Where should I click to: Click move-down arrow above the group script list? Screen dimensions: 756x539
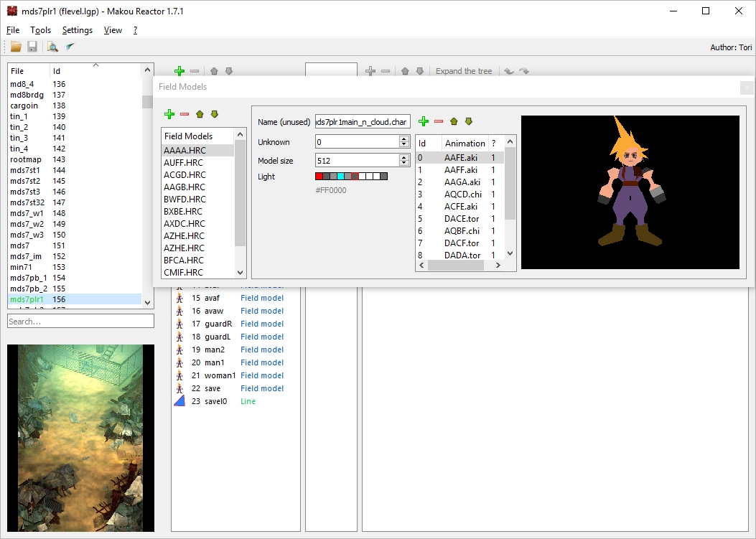point(229,71)
